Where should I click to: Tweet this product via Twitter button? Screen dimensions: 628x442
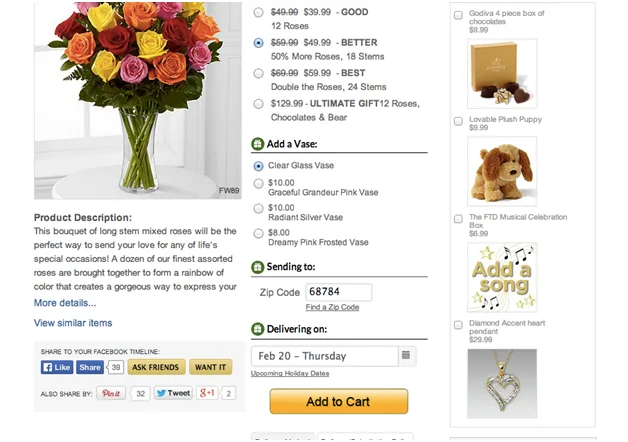173,394
